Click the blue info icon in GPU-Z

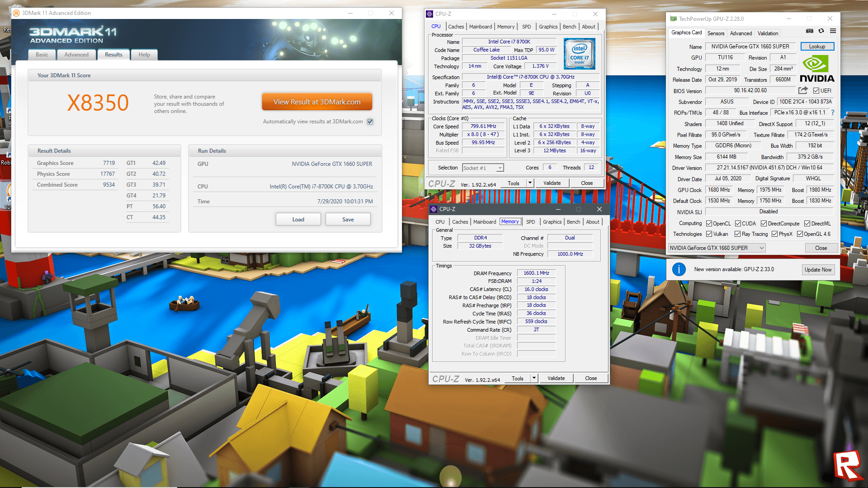point(679,269)
